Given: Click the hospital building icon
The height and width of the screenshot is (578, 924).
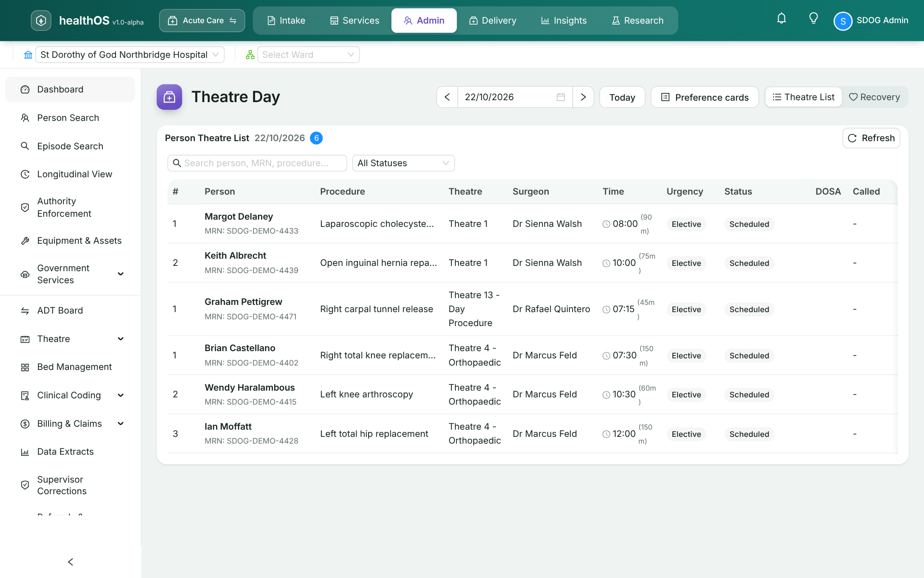Looking at the screenshot, I should click(28, 55).
